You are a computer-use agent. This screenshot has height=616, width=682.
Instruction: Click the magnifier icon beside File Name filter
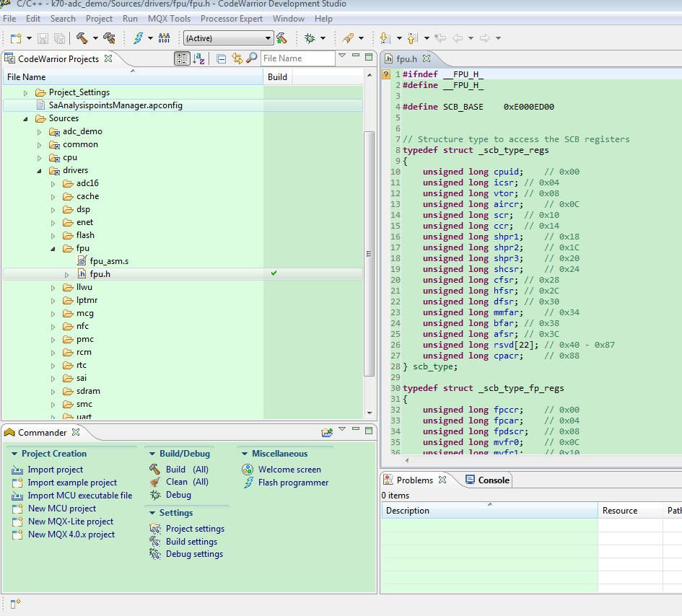[252, 58]
